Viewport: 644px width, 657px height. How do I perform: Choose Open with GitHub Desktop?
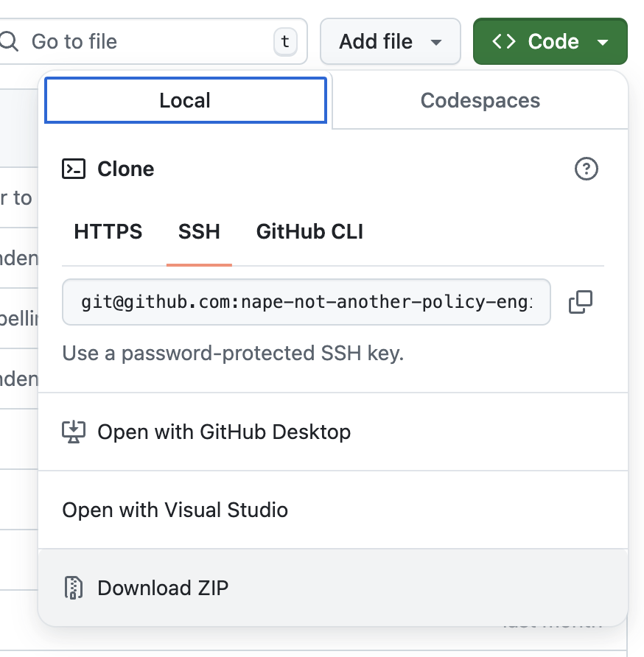point(333,432)
